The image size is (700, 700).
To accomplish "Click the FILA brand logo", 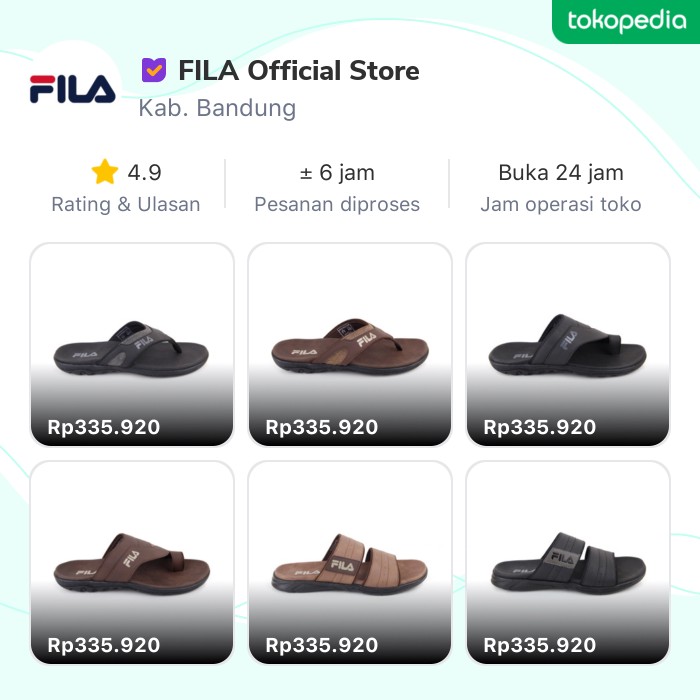I will [x=72, y=89].
